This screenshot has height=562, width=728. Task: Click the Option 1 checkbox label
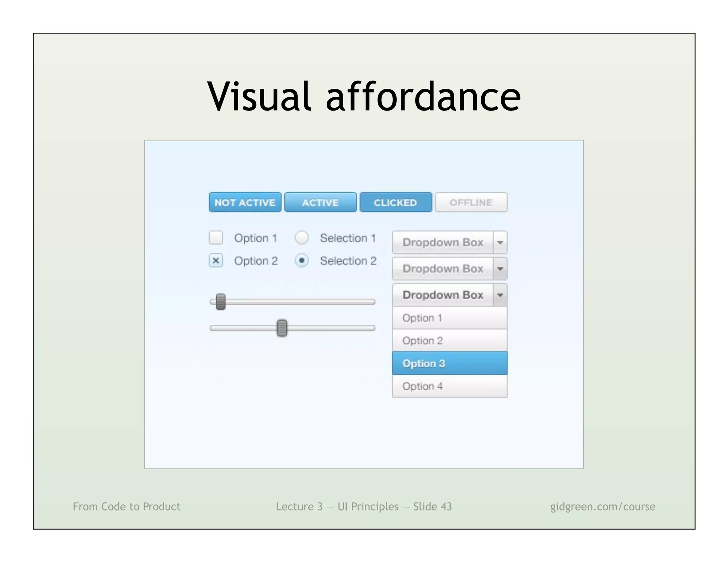255,238
